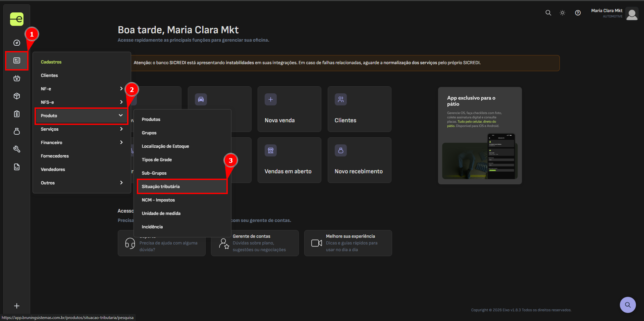
Task: Click the money bag icon on Novo recebimento
Action: pyautogui.click(x=341, y=150)
